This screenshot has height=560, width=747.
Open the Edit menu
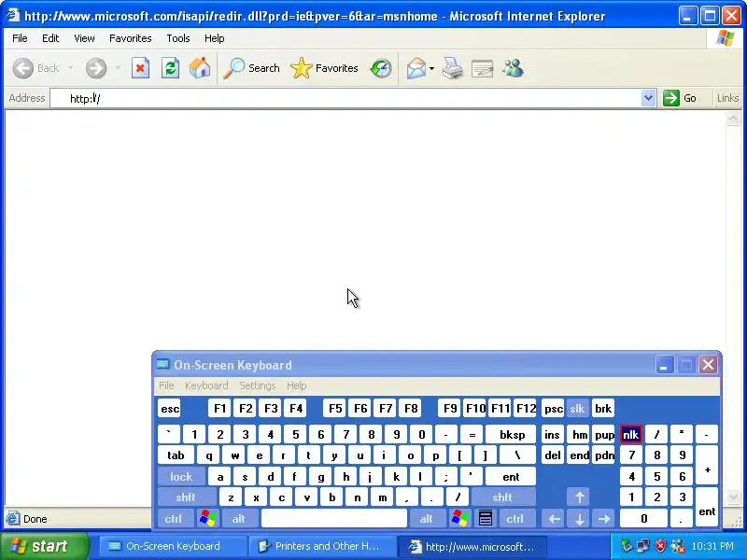pos(50,38)
